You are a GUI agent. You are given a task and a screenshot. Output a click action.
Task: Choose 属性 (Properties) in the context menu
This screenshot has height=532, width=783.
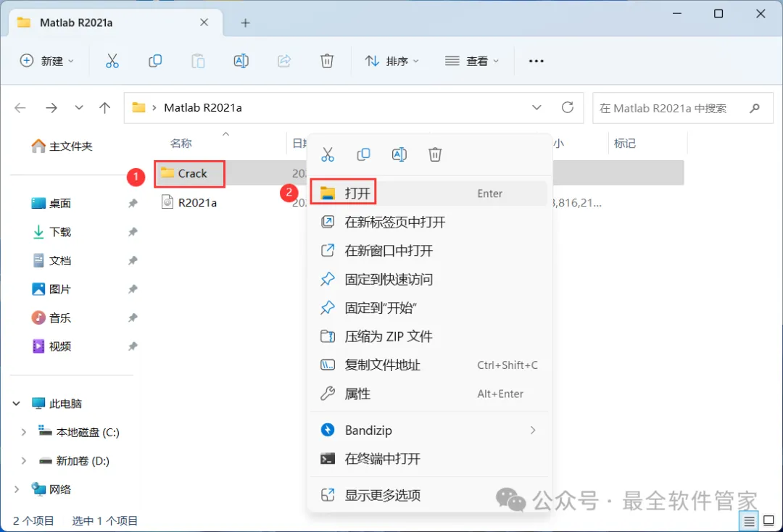pos(428,394)
